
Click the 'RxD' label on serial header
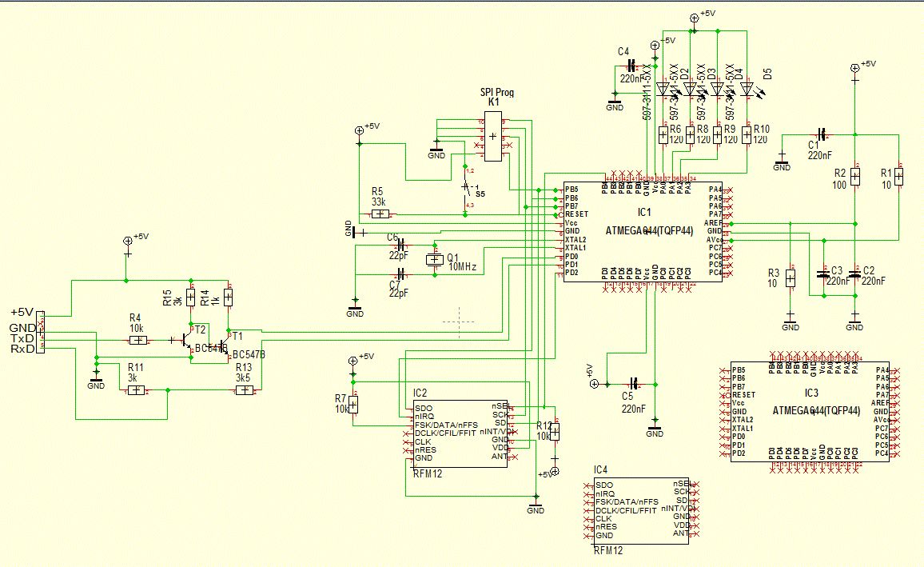[x=22, y=349]
